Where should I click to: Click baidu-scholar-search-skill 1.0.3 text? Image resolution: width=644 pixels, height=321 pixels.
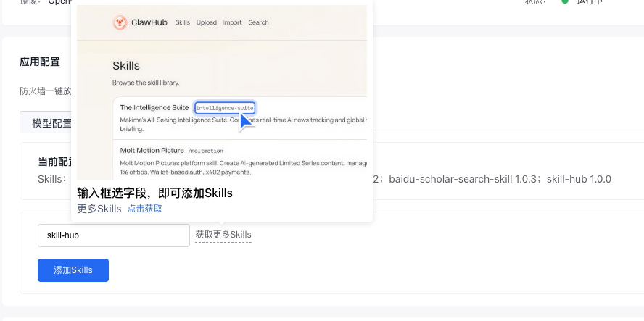coord(463,180)
